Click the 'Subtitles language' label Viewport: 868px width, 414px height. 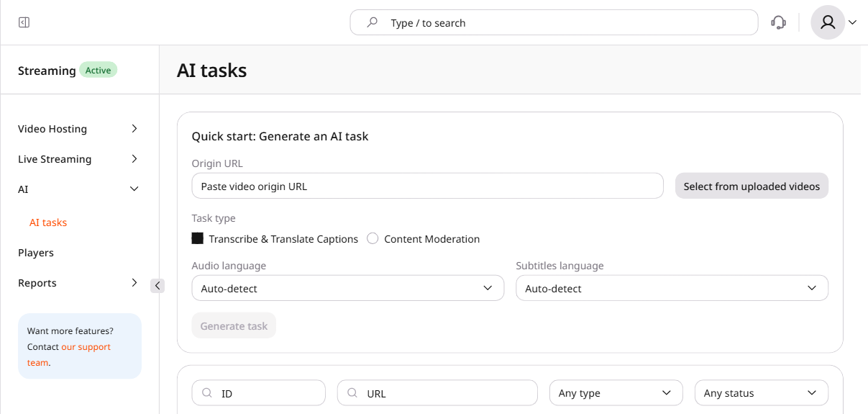559,266
